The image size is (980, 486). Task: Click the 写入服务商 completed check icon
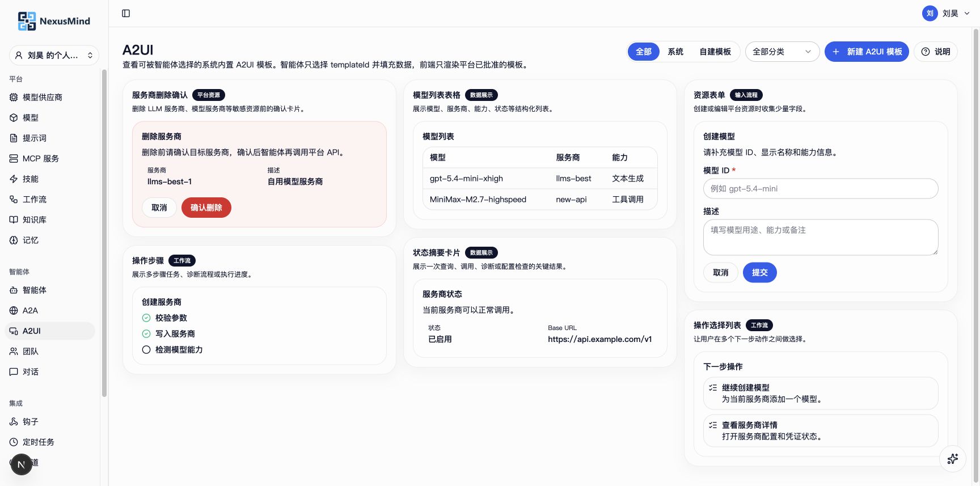point(146,333)
